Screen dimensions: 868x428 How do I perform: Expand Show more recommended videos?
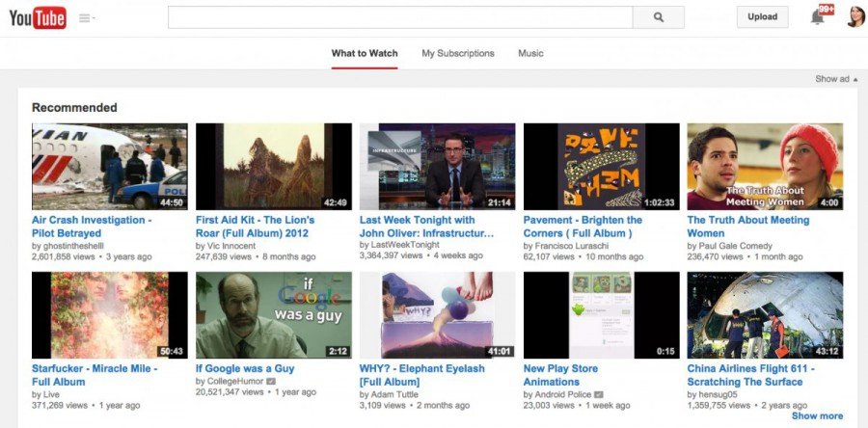click(817, 415)
